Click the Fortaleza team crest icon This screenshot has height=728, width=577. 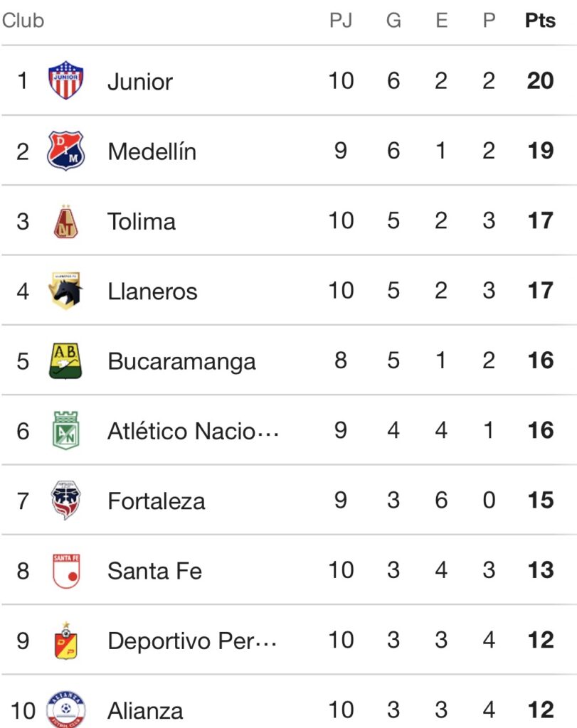pyautogui.click(x=65, y=500)
